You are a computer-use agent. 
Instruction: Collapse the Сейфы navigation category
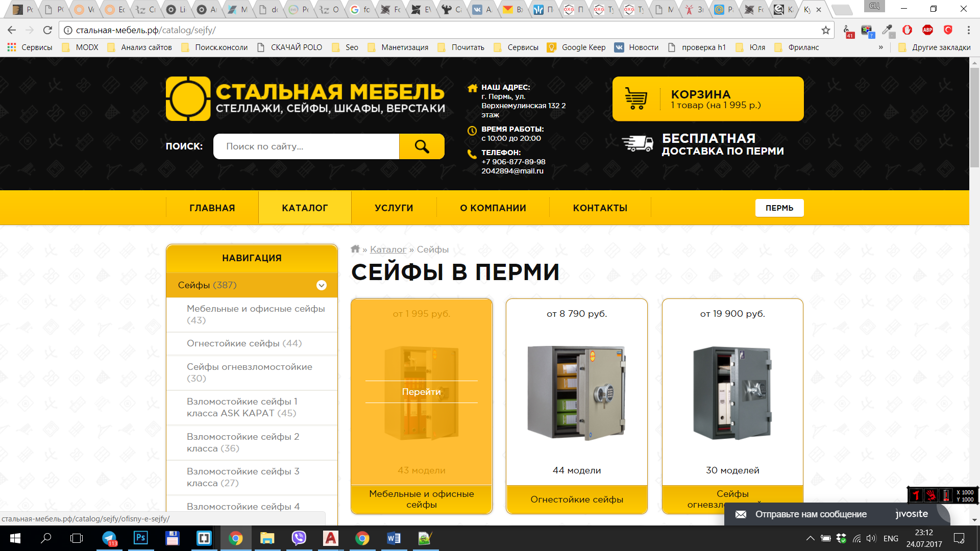point(321,285)
